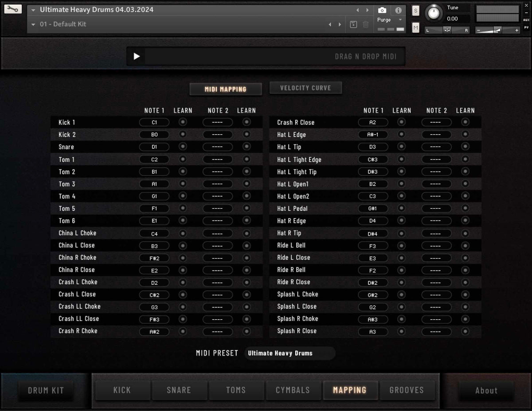The height and width of the screenshot is (411, 532).
Task: Click the AUX button in header
Action: (526, 20)
